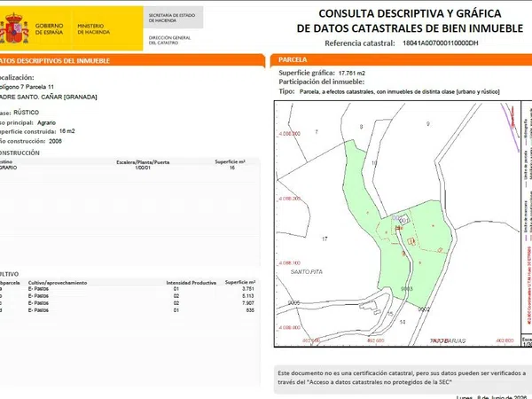Click the '9005' road label on the map

(293, 302)
